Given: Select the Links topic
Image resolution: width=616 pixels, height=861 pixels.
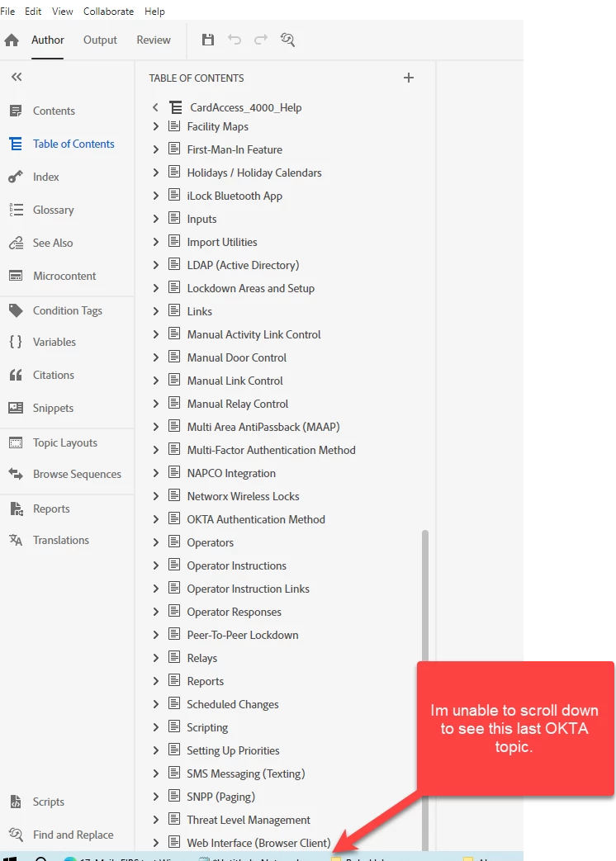Looking at the screenshot, I should click(199, 311).
